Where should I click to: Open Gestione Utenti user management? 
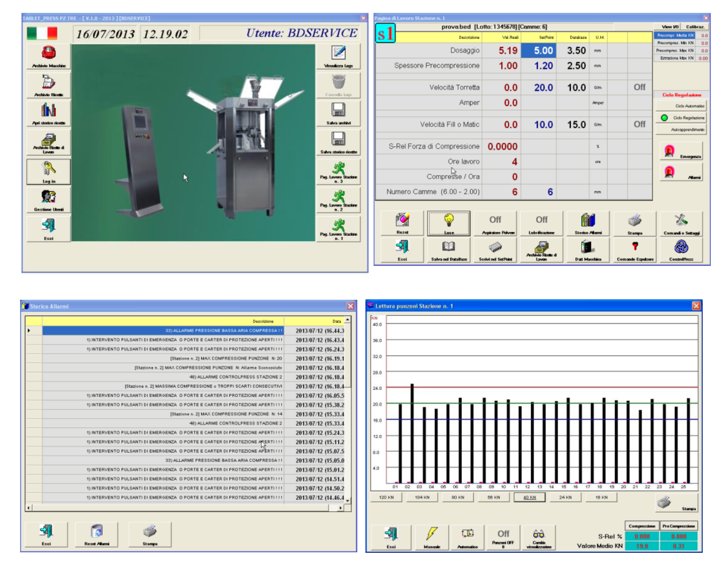49,200
